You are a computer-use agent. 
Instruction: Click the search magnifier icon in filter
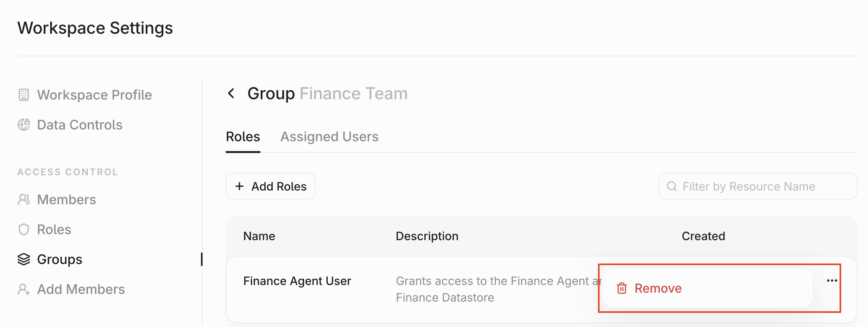[671, 186]
